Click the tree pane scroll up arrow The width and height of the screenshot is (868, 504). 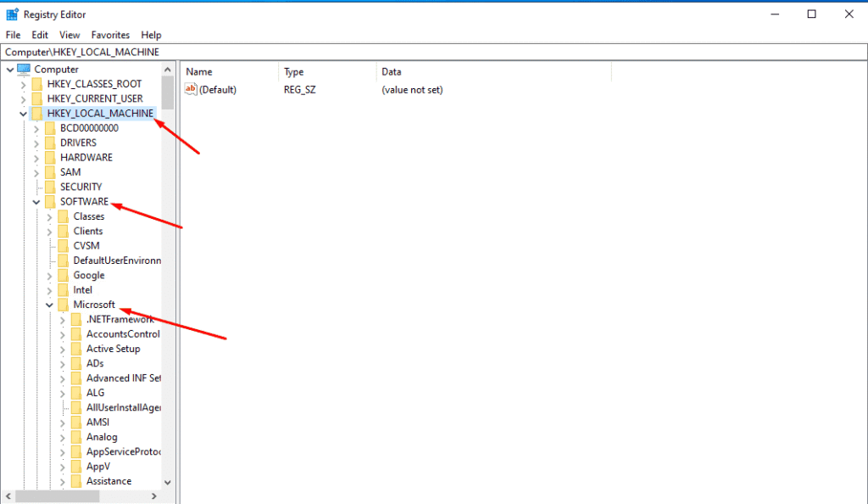pos(168,70)
